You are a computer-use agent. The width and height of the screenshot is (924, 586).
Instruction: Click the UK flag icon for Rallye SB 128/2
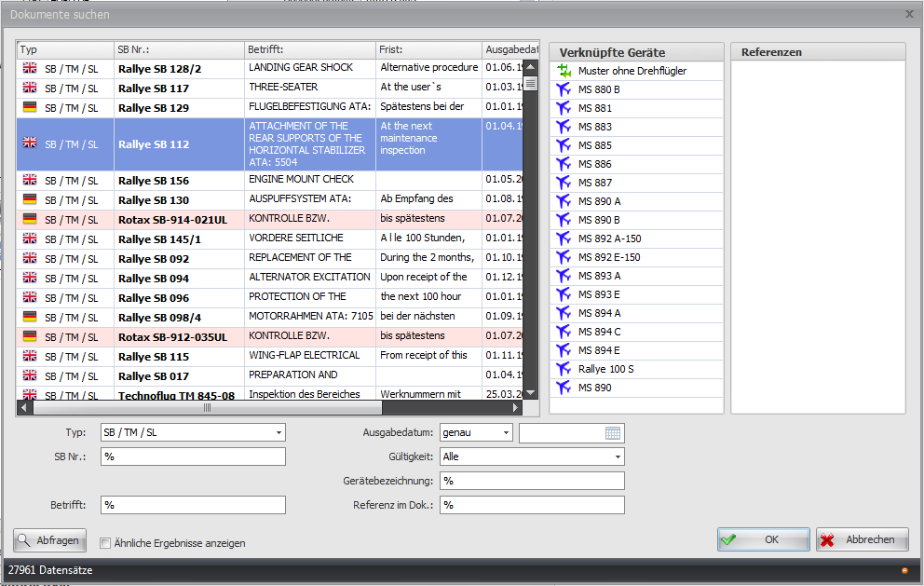click(x=30, y=68)
